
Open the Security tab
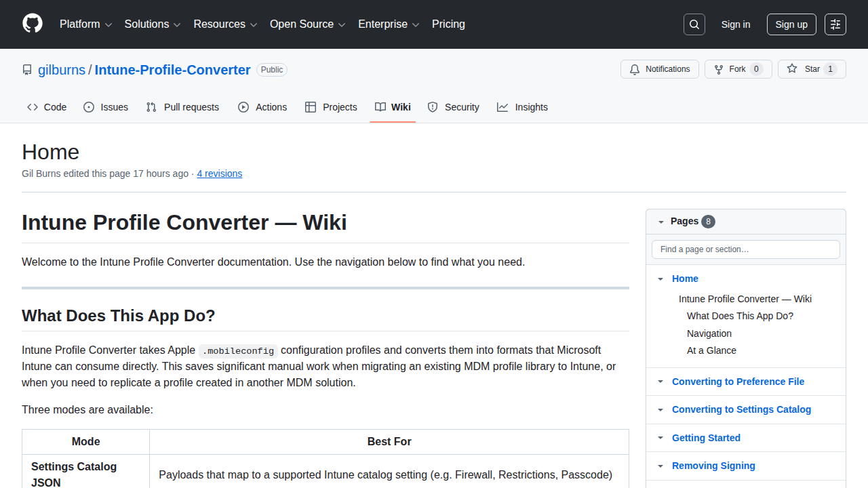pos(454,107)
